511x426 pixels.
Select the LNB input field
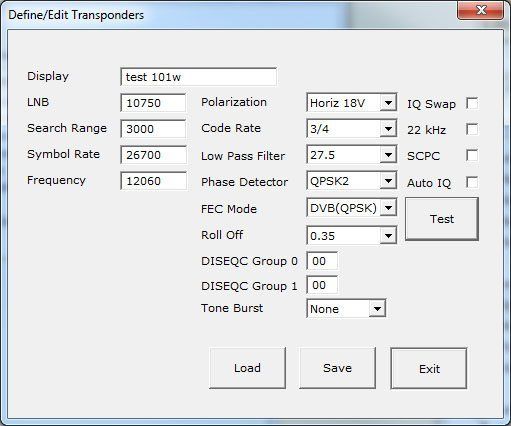tap(153, 103)
